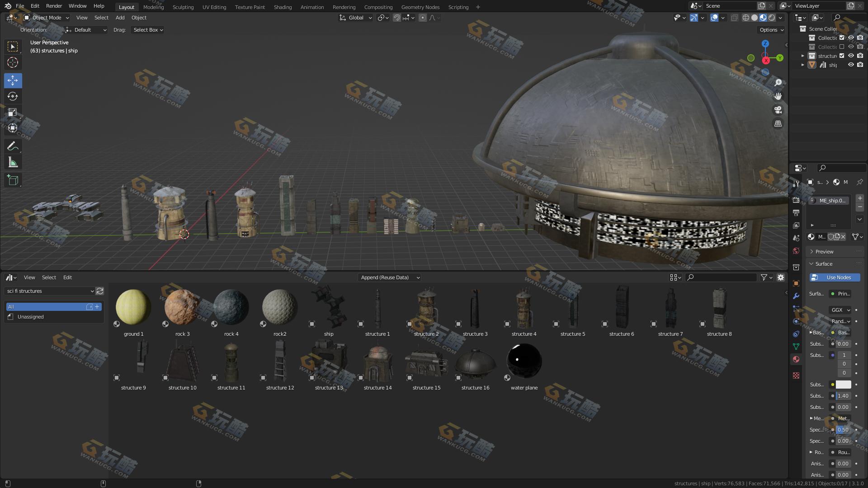Select the Add Cube tool
This screenshot has height=488, width=868.
[x=13, y=180]
